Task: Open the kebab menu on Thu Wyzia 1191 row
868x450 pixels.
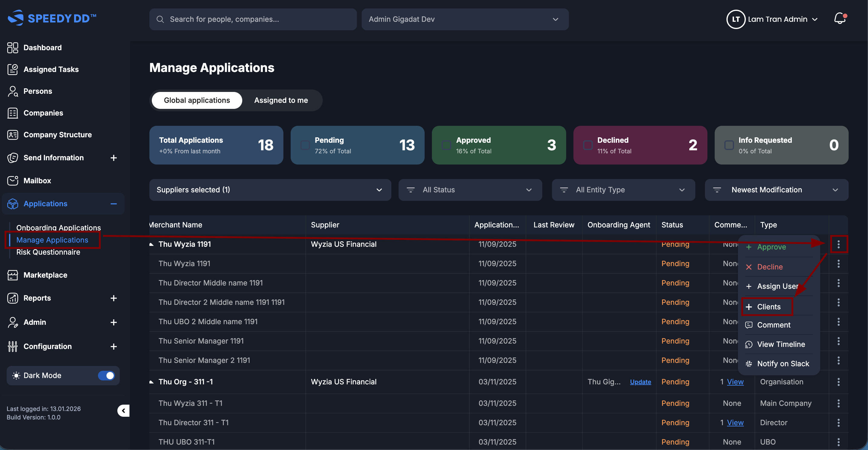Action: [839, 244]
